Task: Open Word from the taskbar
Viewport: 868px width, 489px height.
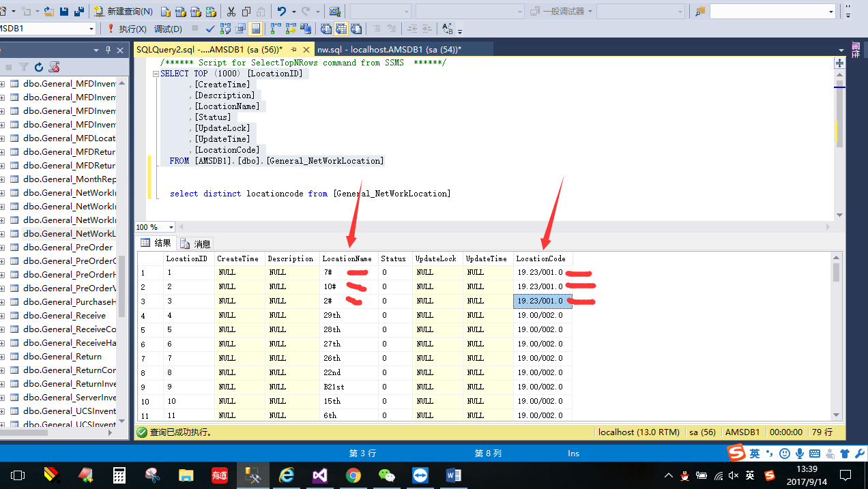Action: [x=453, y=475]
